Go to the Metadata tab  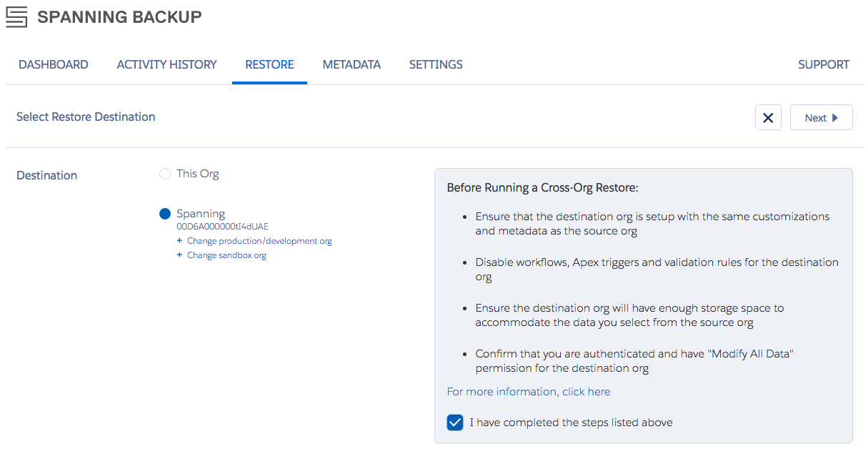[351, 64]
